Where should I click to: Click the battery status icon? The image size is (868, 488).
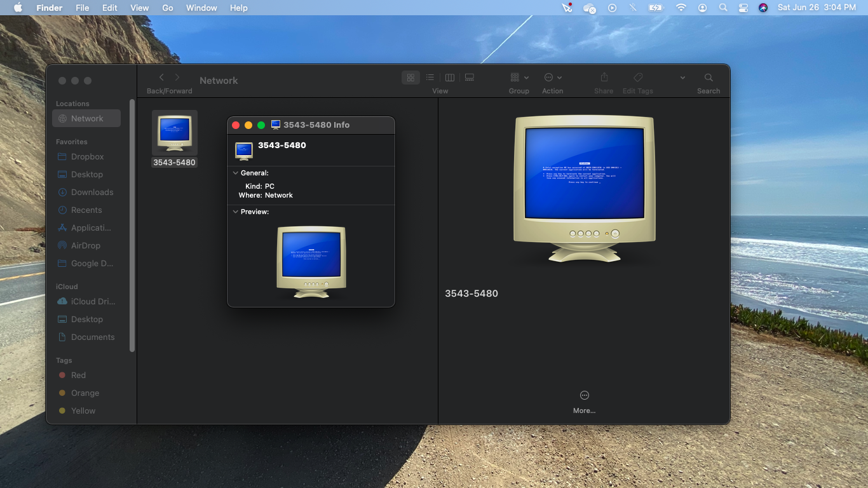coord(655,8)
